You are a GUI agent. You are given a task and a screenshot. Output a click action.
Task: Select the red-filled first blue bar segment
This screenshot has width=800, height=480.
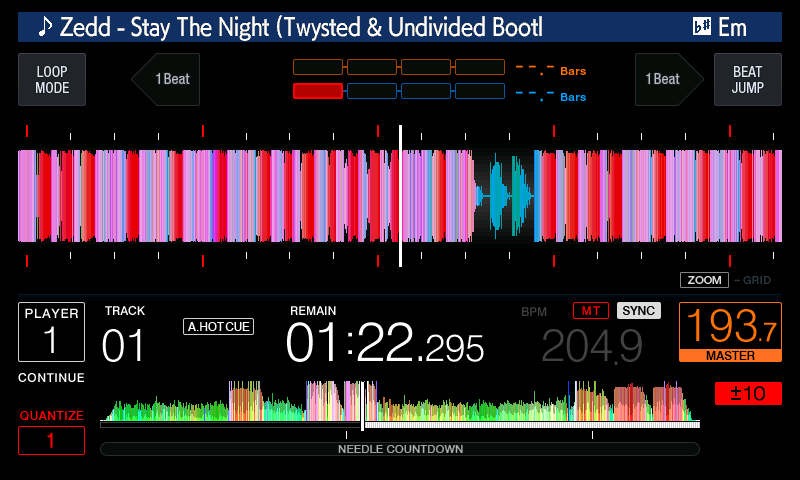tap(318, 91)
